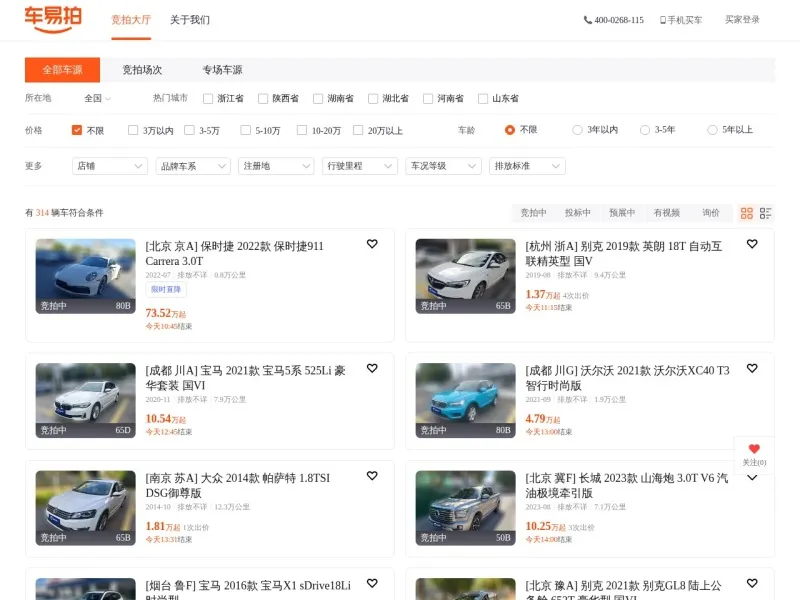Viewport: 800px width, 600px height.
Task: Open the white Porsche 911 thumbnail
Action: pyautogui.click(x=86, y=276)
